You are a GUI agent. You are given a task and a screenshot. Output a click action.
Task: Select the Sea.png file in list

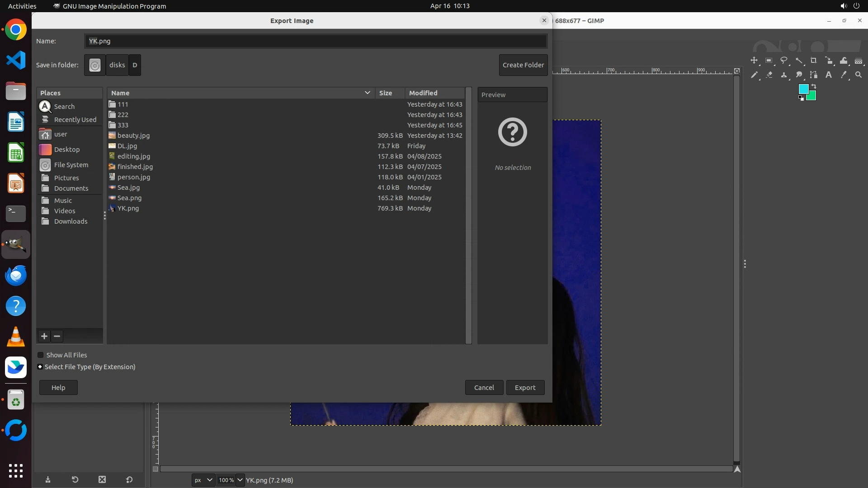(x=129, y=198)
